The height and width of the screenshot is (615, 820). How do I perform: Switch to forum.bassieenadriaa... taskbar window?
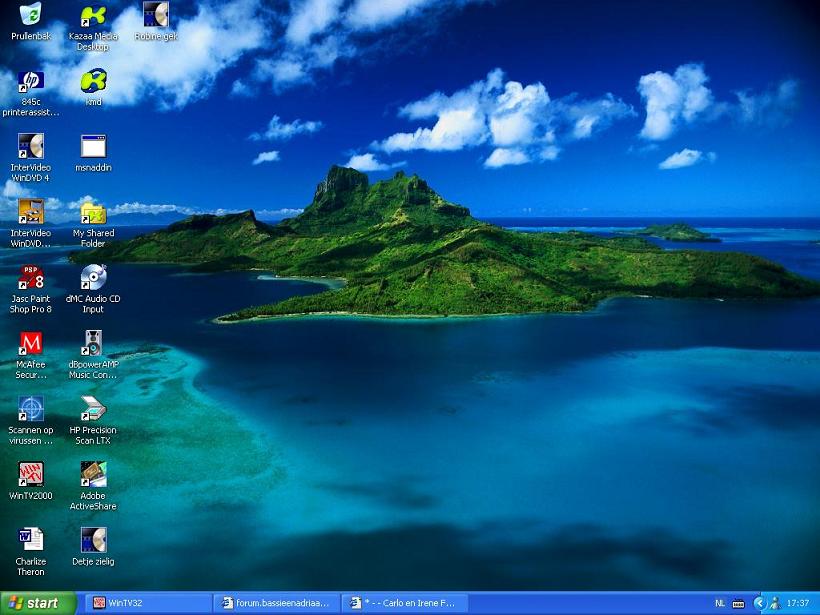[277, 603]
